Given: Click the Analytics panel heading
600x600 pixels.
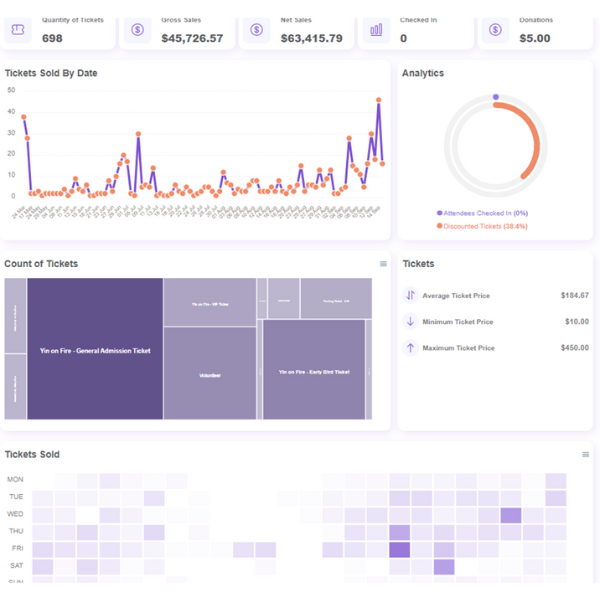Looking at the screenshot, I should click(423, 73).
